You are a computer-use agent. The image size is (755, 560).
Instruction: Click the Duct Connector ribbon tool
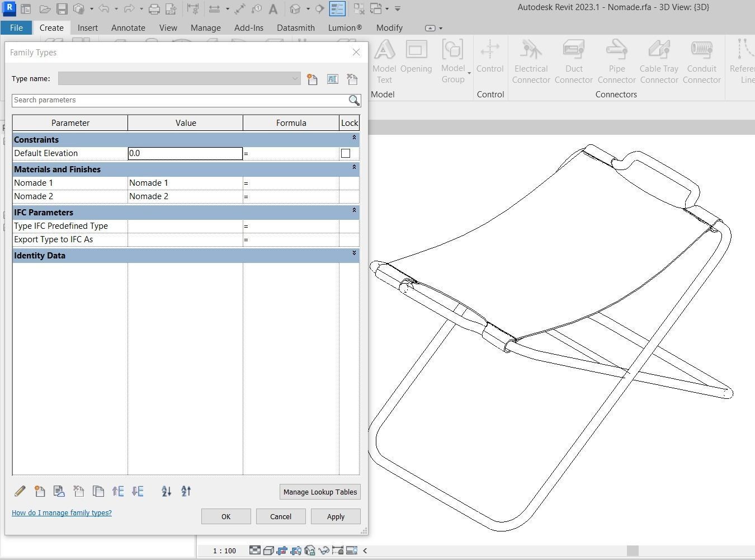tap(574, 62)
